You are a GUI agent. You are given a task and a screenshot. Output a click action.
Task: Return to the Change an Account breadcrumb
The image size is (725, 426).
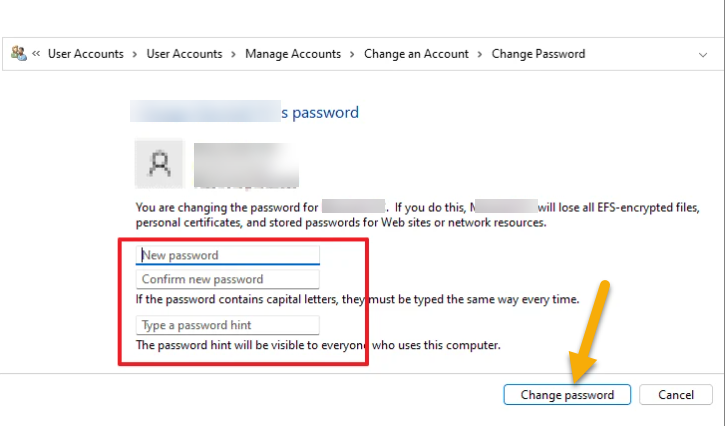coord(416,54)
